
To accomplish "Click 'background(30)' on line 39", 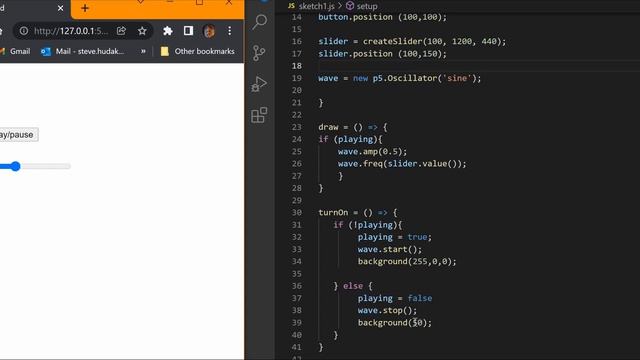I will pyautogui.click(x=394, y=323).
